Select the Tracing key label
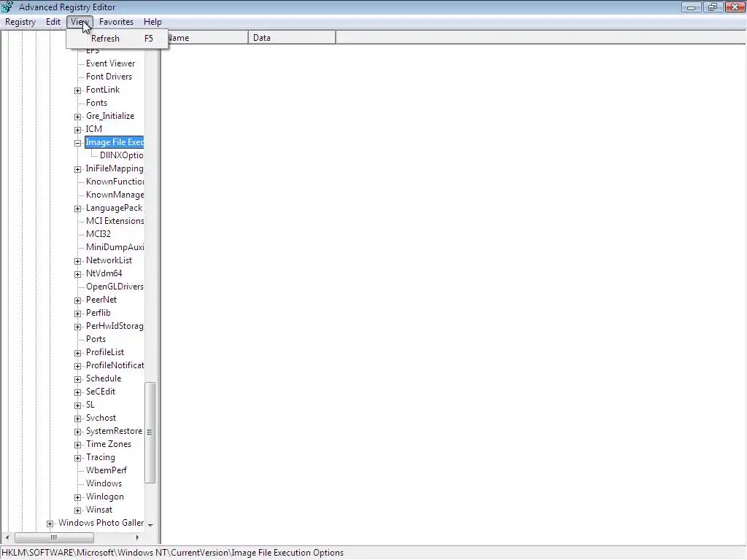Viewport: 747px width, 560px height. (x=101, y=457)
